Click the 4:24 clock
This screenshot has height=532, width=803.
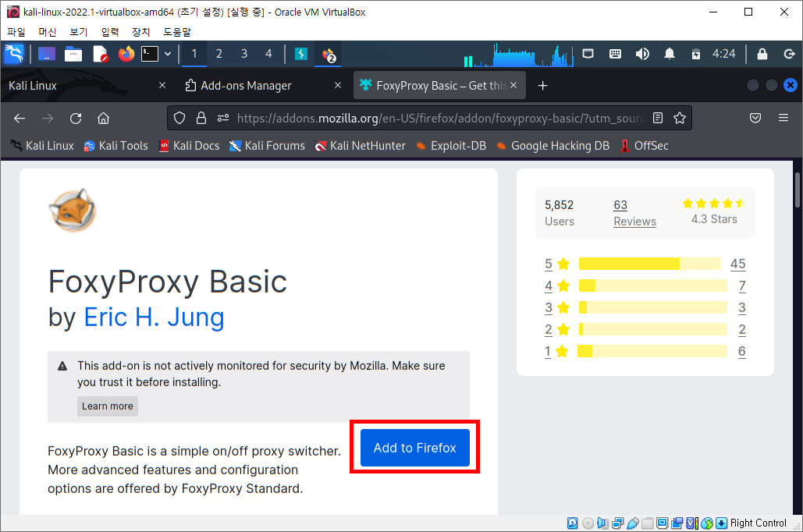point(723,54)
